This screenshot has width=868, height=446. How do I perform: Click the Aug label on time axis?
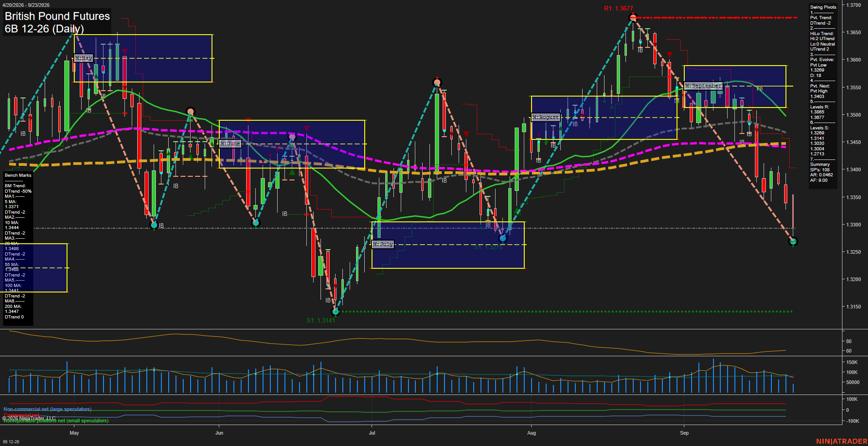point(532,433)
